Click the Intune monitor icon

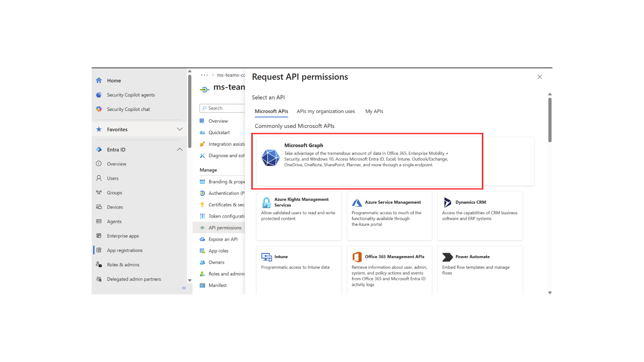(267, 257)
